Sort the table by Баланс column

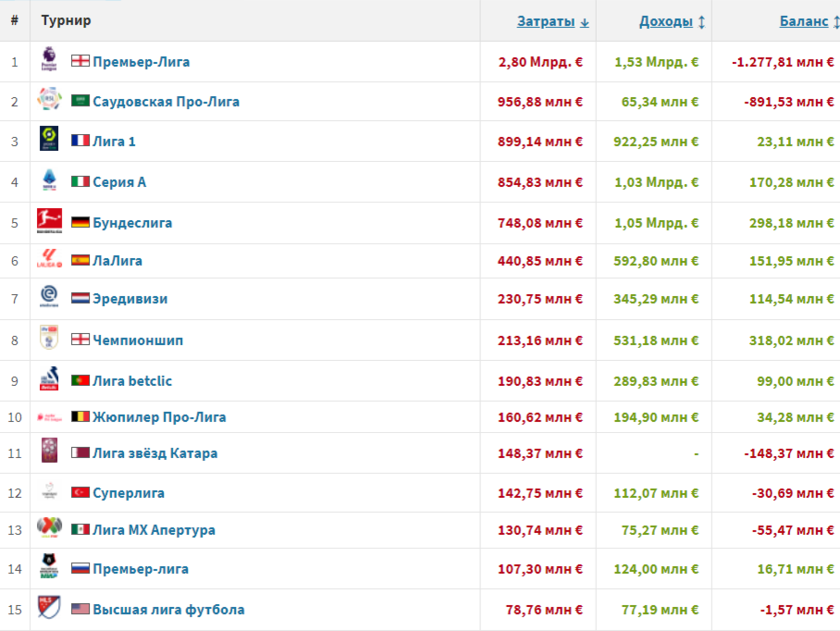click(809, 21)
